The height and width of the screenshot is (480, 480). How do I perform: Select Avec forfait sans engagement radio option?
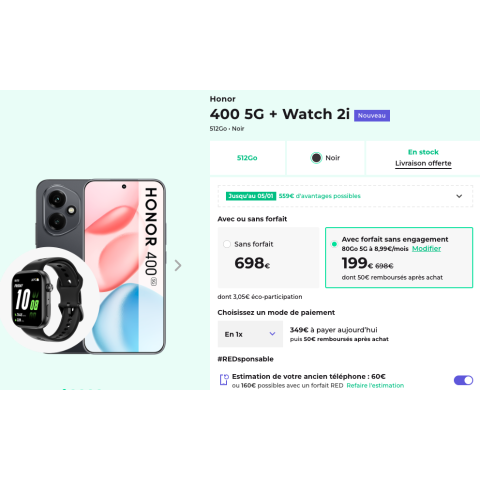coord(334,244)
